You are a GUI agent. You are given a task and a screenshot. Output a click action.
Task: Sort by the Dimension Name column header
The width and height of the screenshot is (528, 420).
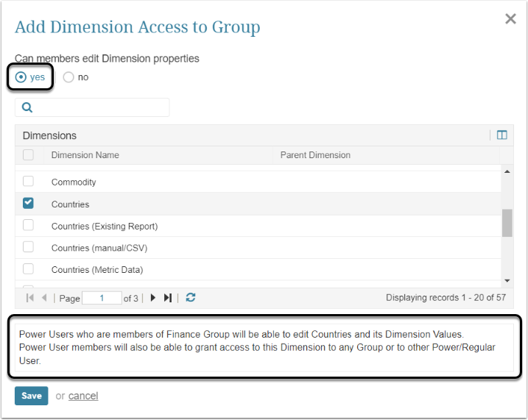[x=85, y=155]
